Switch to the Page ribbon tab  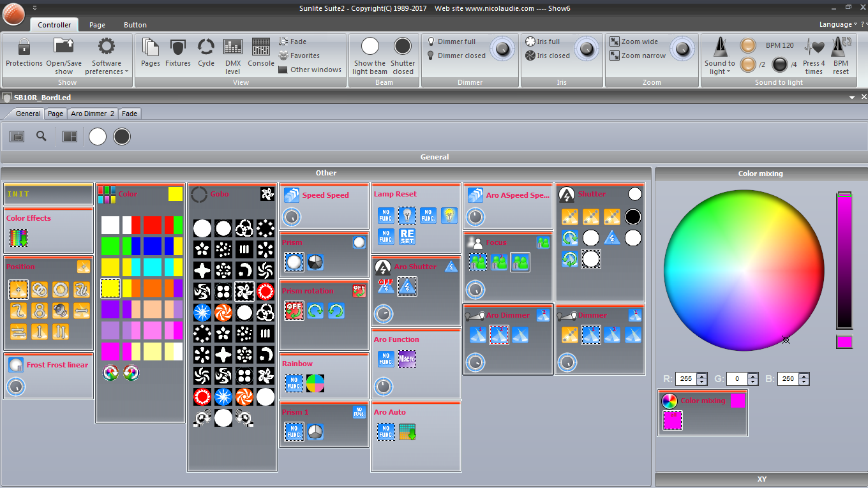click(97, 25)
